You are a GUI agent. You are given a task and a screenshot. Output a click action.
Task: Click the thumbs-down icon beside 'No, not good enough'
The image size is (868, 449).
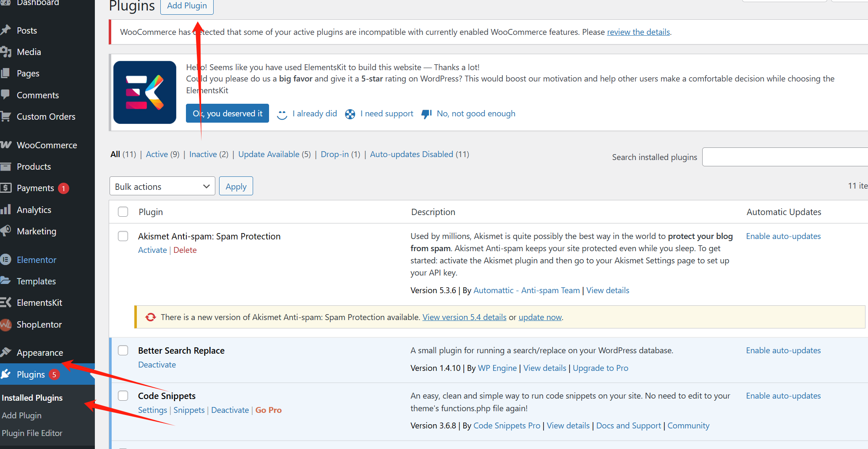click(x=426, y=114)
